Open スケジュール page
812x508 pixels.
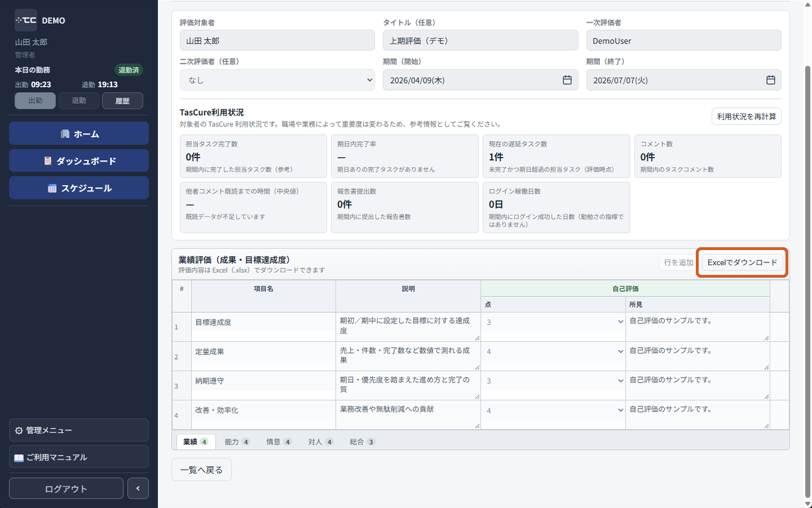point(79,187)
